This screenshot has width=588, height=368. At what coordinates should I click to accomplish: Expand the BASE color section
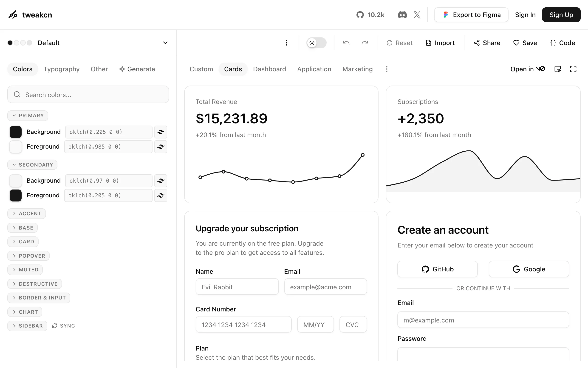(x=23, y=228)
